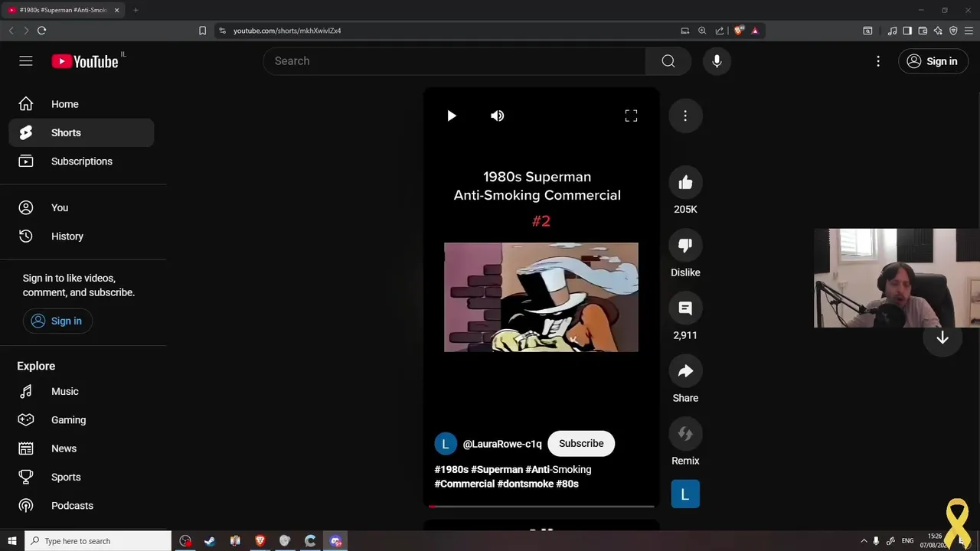Open the browser main menu
The image size is (980, 551).
click(x=969, y=31)
